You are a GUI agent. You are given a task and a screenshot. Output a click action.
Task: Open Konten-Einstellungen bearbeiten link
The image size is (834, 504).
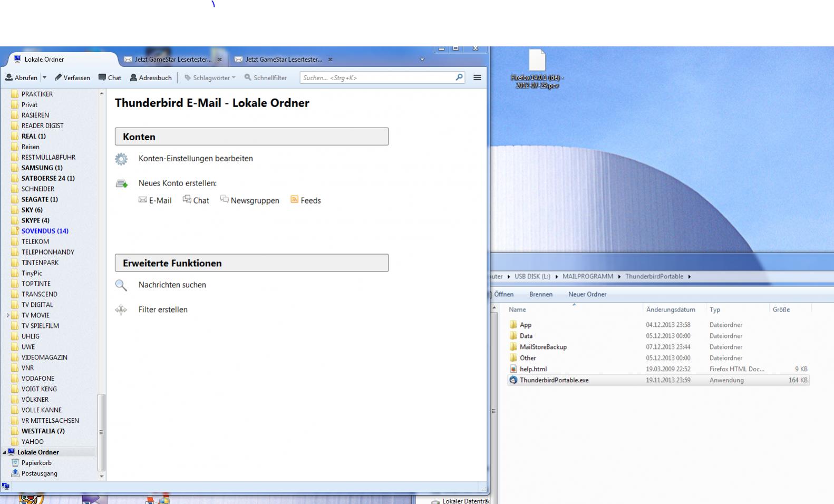click(196, 158)
